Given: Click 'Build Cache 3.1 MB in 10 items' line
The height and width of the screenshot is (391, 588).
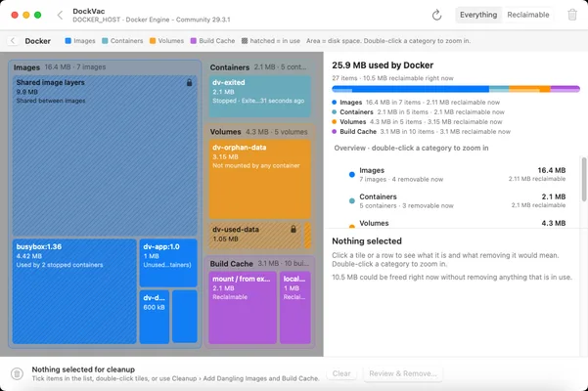Looking at the screenshot, I should [421, 131].
